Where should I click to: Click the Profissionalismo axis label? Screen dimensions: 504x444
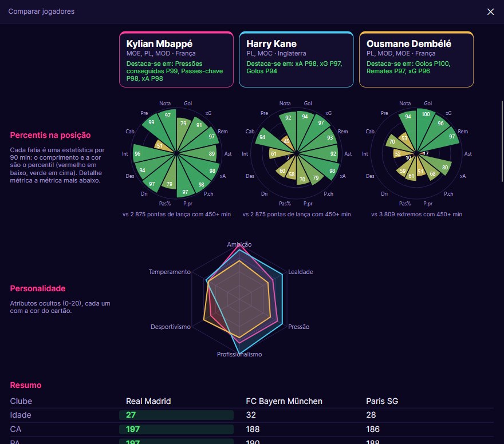coord(239,354)
